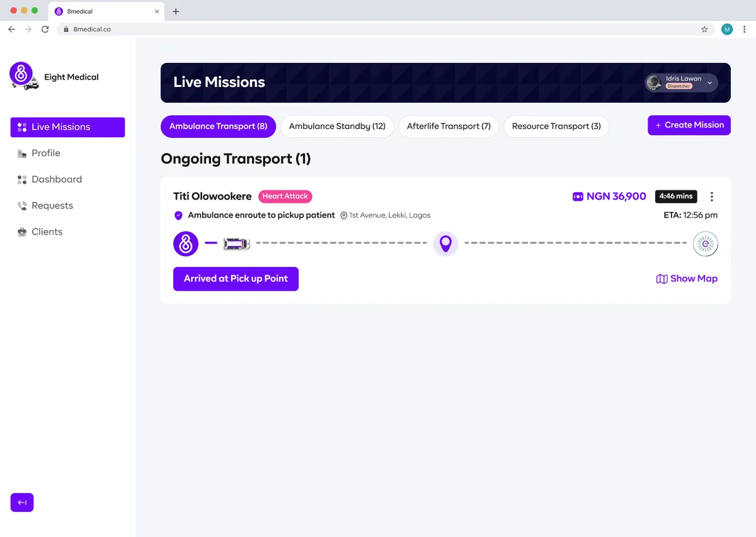
Task: Click the browser back arrow
Action: pyautogui.click(x=11, y=30)
